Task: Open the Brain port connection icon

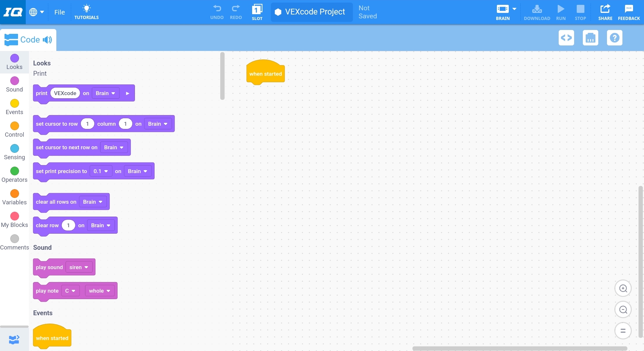Action: pos(591,38)
